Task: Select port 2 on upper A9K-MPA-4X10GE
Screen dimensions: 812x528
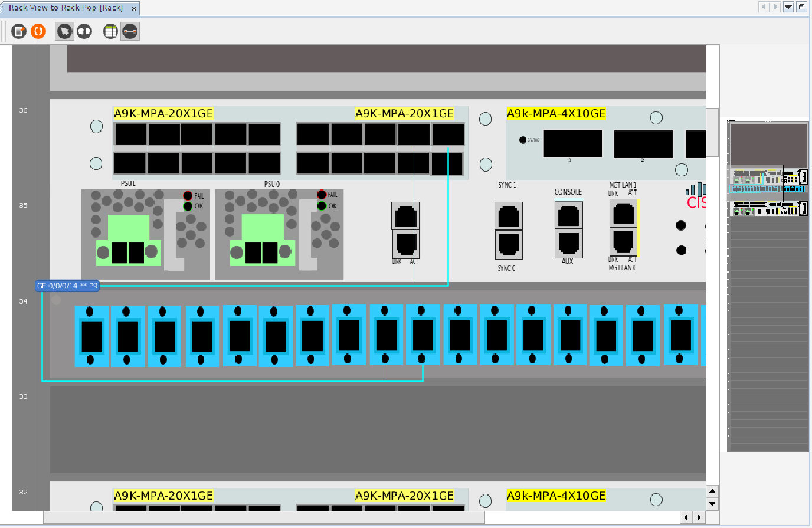Action: pyautogui.click(x=643, y=143)
